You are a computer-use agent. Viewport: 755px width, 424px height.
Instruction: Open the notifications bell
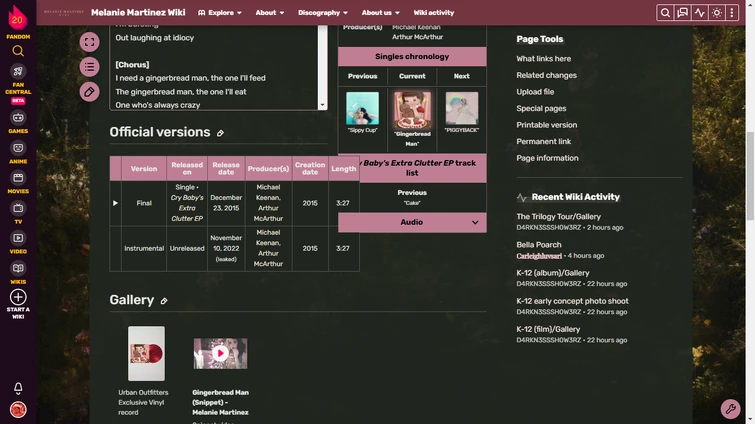coord(18,388)
